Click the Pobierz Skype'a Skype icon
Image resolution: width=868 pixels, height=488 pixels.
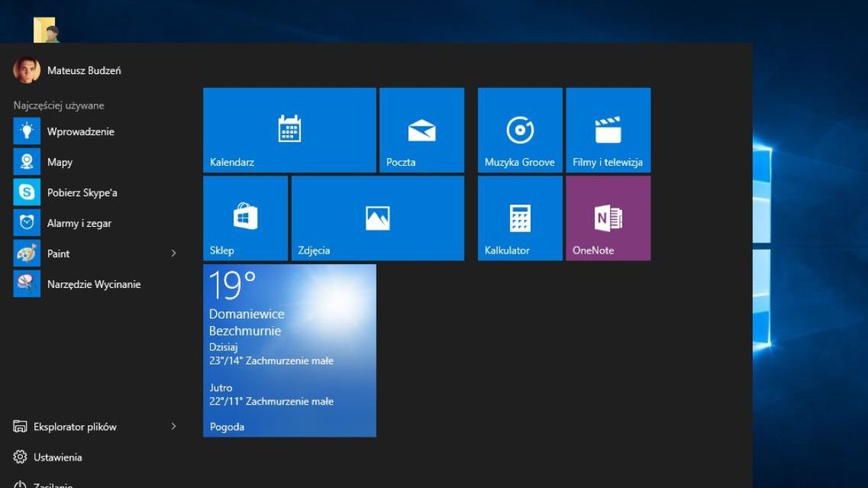(x=27, y=192)
